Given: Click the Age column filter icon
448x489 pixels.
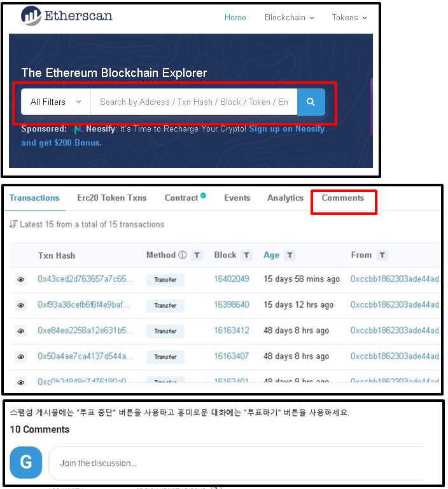Looking at the screenshot, I should pos(290,255).
